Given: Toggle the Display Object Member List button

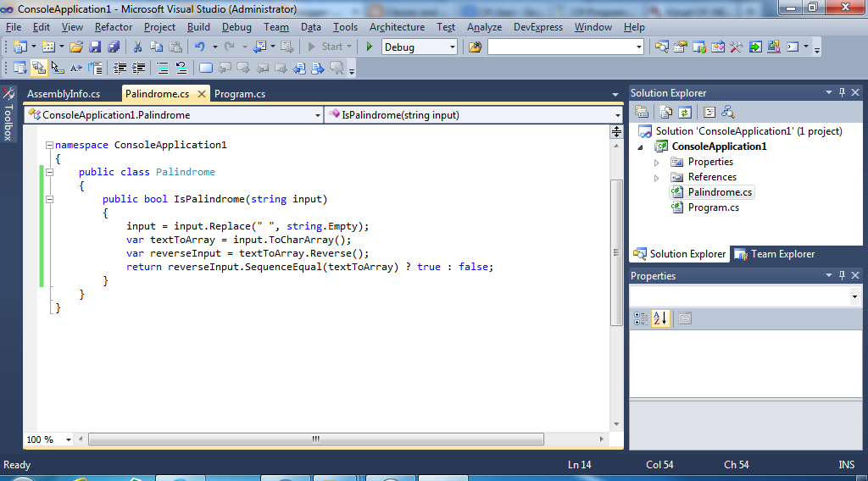Looking at the screenshot, I should pos(20,68).
